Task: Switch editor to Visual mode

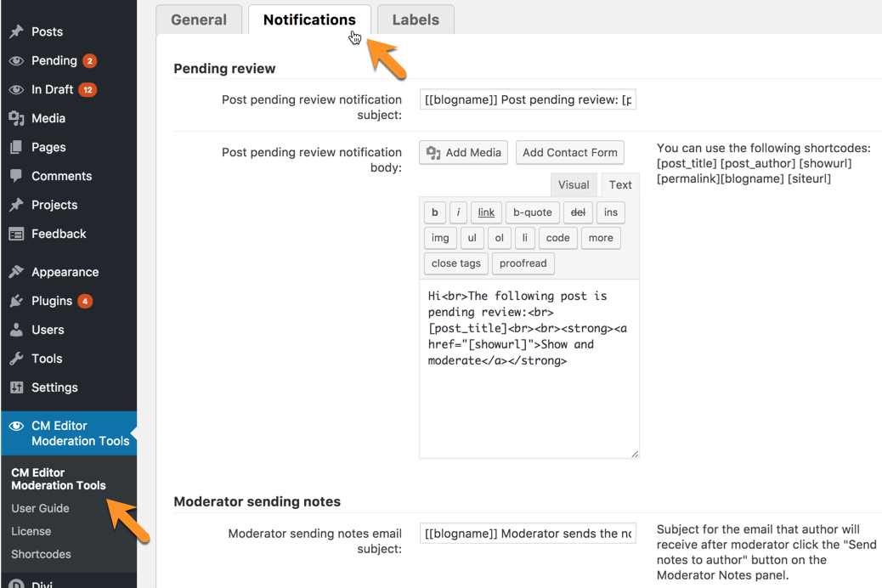Action: point(574,184)
